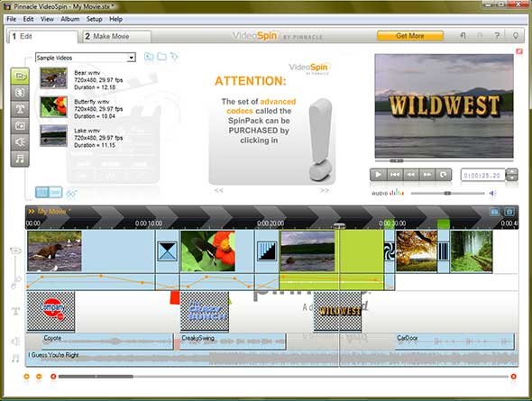Image resolution: width=532 pixels, height=401 pixels.
Task: Mute the audio with speaker icon
Action: pyautogui.click(x=492, y=193)
